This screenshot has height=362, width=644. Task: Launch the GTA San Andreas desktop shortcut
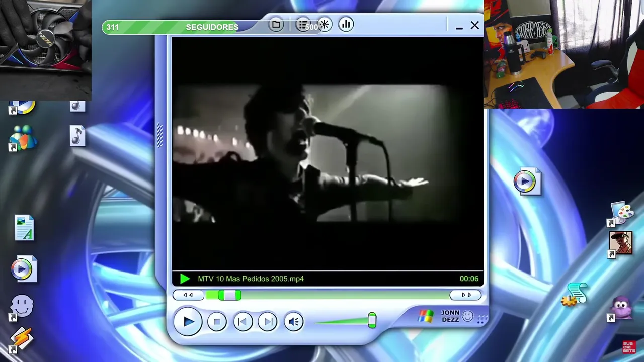click(x=620, y=244)
